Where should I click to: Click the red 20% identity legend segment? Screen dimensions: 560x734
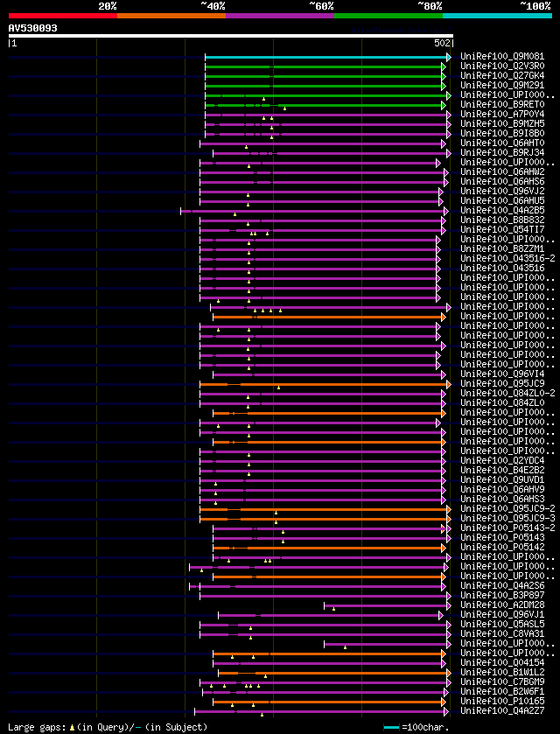click(63, 16)
